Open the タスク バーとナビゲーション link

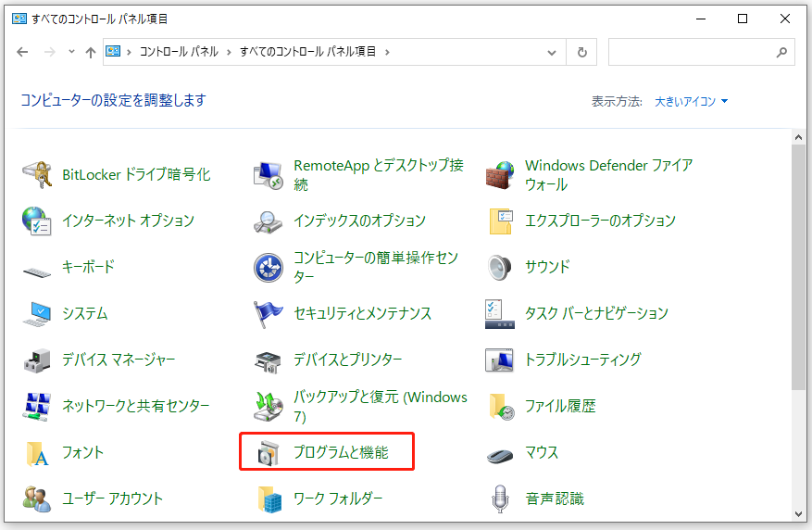pos(596,313)
